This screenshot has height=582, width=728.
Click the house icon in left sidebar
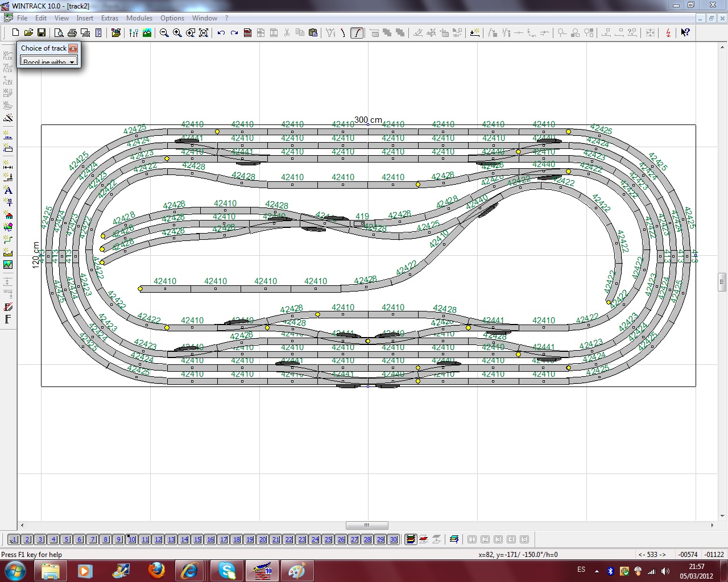8,215
